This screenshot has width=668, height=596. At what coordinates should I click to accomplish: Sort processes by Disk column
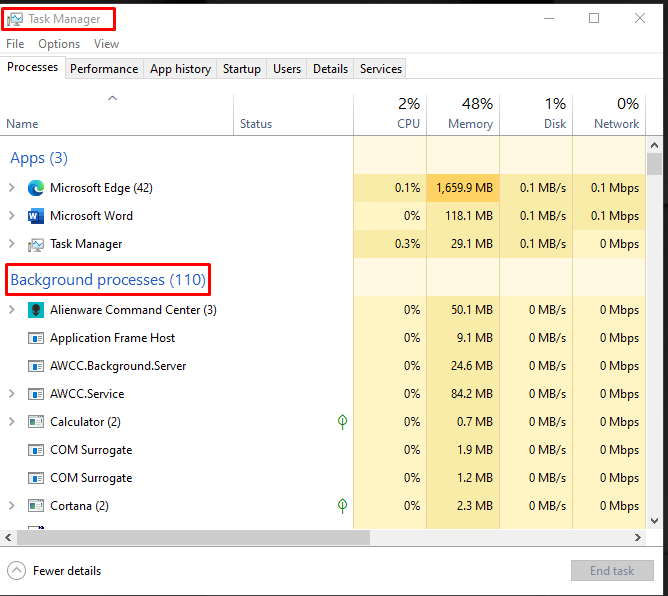(x=536, y=114)
